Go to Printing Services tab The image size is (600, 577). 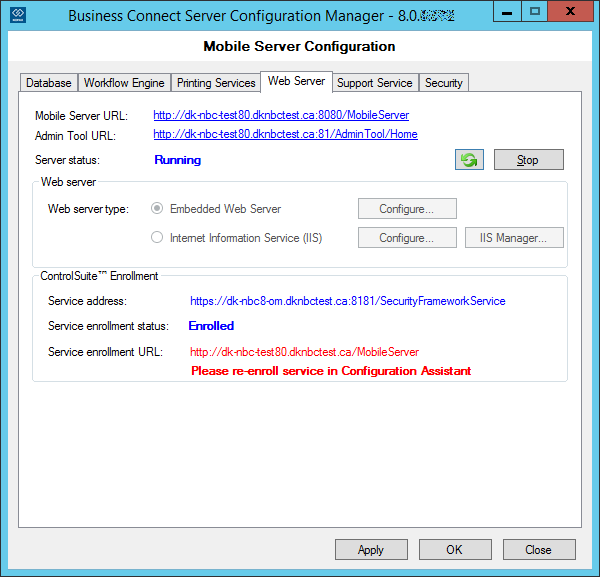tap(216, 83)
